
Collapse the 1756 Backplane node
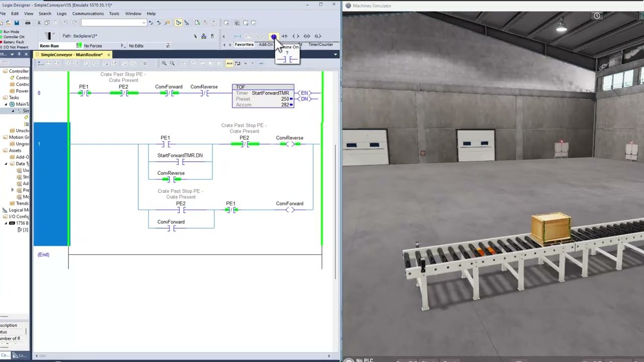click(7, 223)
